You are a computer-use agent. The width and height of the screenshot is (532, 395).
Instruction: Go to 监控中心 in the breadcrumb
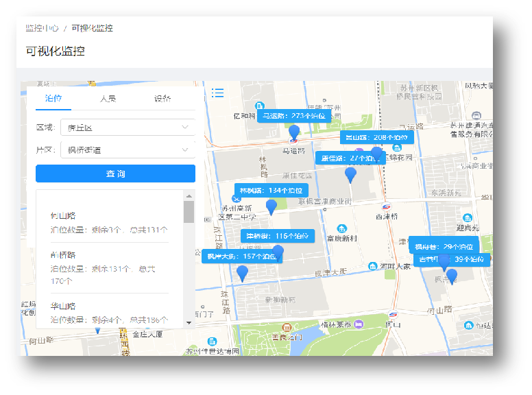click(x=42, y=28)
